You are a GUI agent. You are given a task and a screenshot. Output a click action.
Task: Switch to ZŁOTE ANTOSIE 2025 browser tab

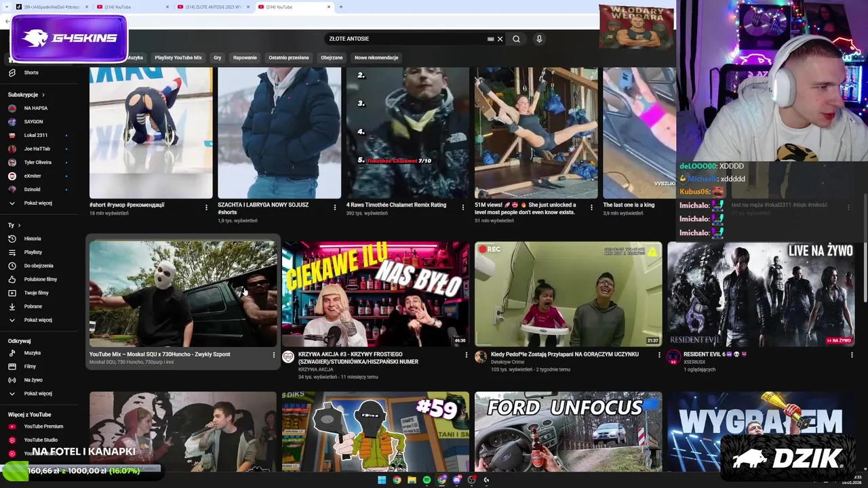pos(214,7)
